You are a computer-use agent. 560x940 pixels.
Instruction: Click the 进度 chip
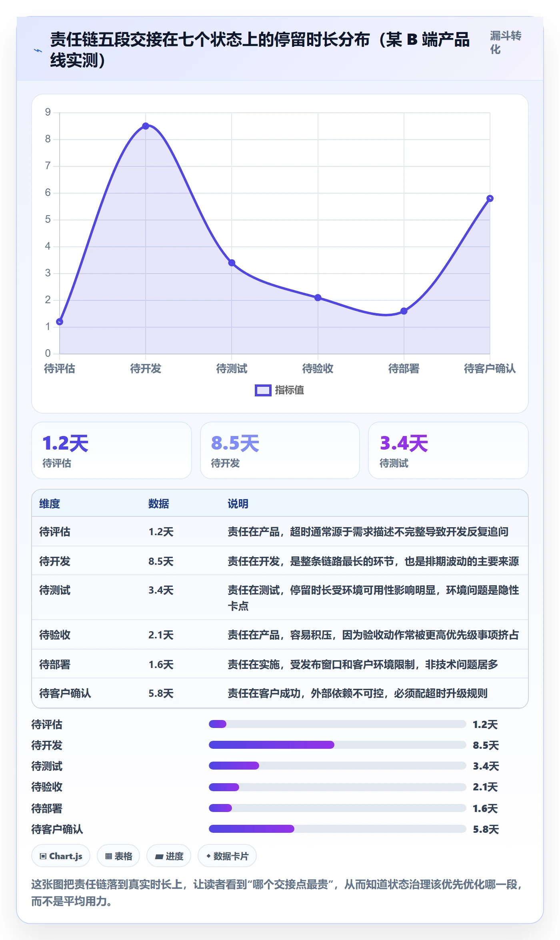(169, 856)
